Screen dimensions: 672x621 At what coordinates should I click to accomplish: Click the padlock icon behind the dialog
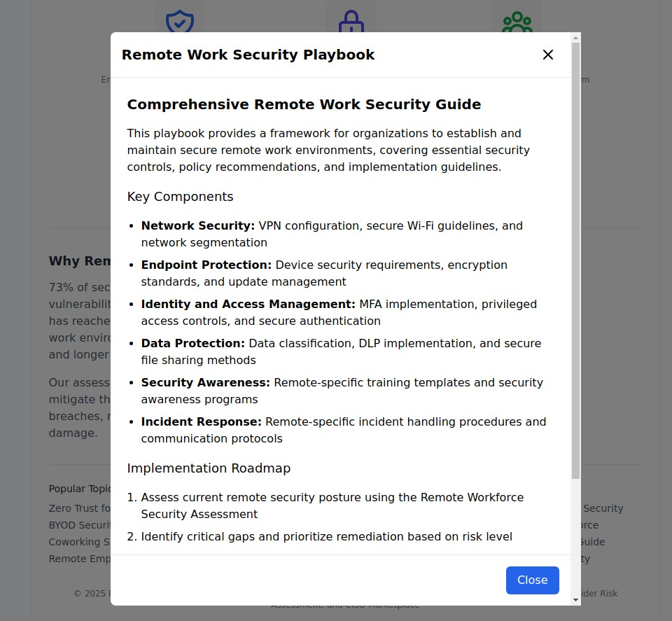click(351, 21)
